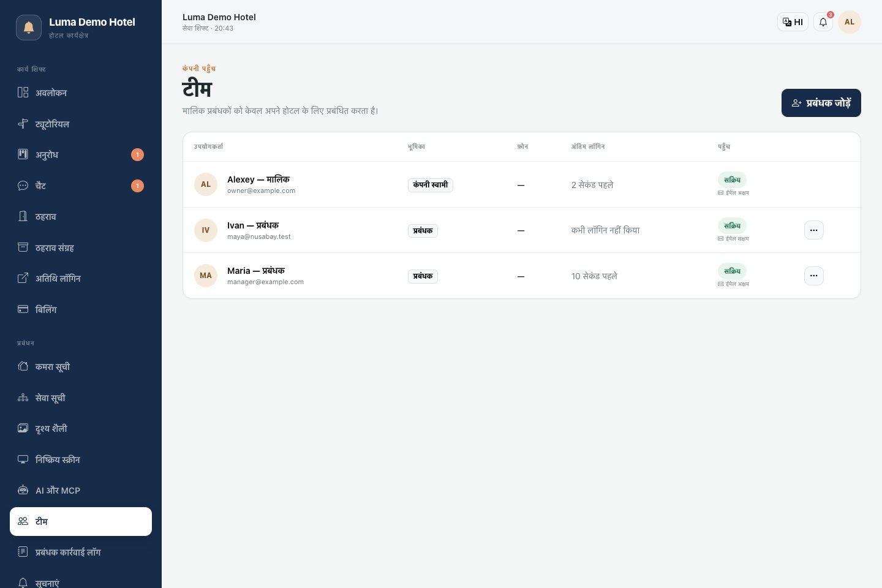Click the ठहराव संग्रह archive icon
Screen dimensions: 882x588
[x=23, y=247]
